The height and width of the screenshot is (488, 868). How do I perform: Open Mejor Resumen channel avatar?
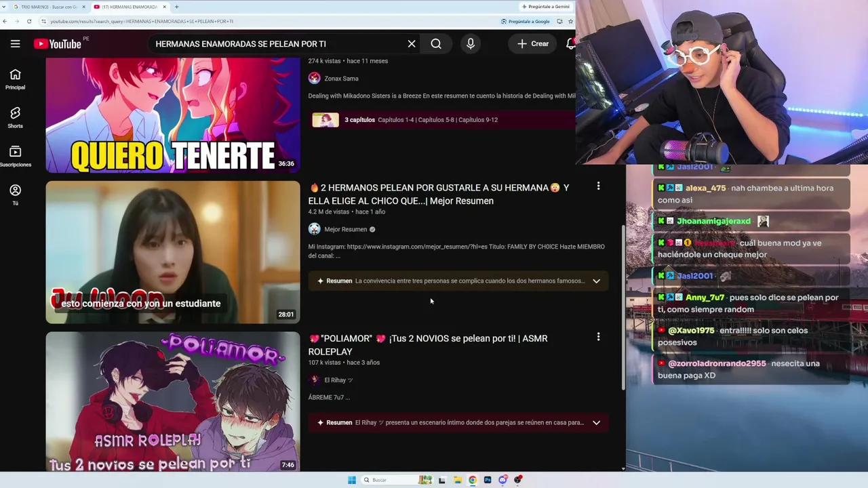point(314,229)
